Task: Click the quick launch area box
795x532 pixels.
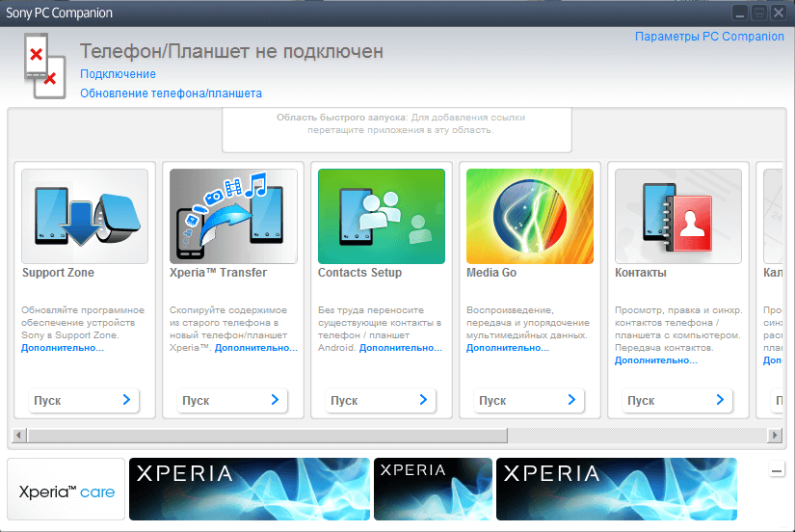Action: click(397, 130)
